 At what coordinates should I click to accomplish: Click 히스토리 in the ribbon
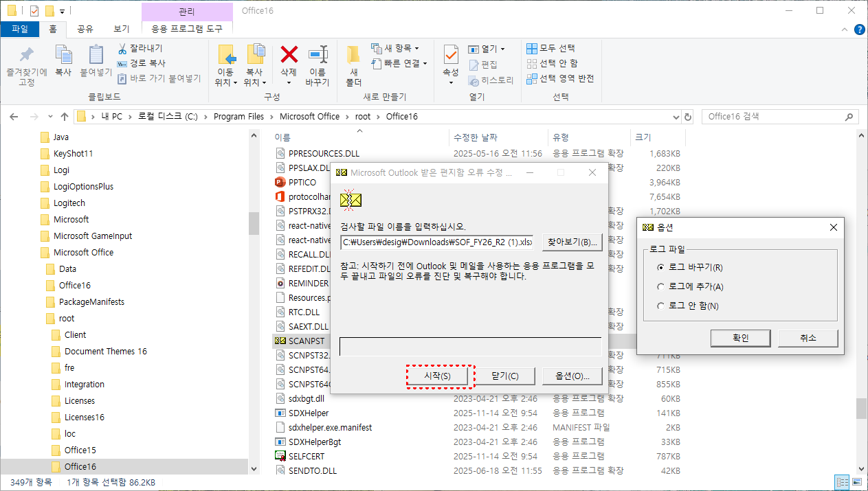pos(491,80)
